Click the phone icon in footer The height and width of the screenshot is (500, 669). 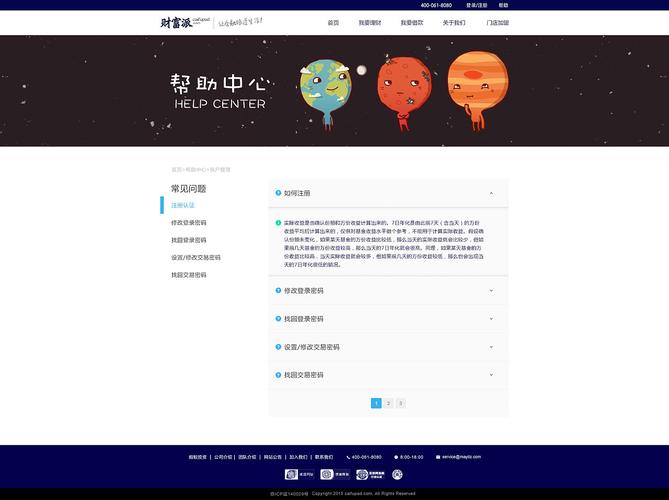tap(349, 456)
